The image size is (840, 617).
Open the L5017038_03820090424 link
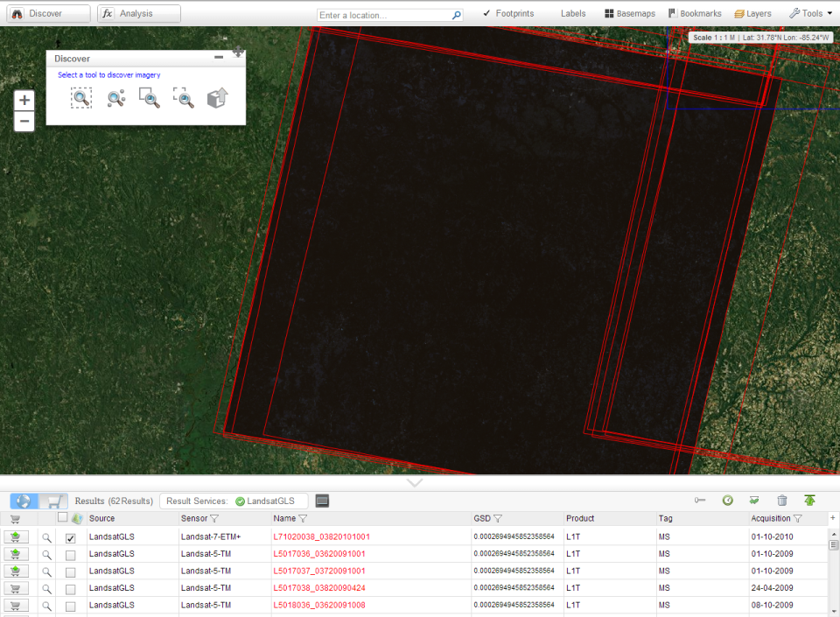(x=319, y=588)
